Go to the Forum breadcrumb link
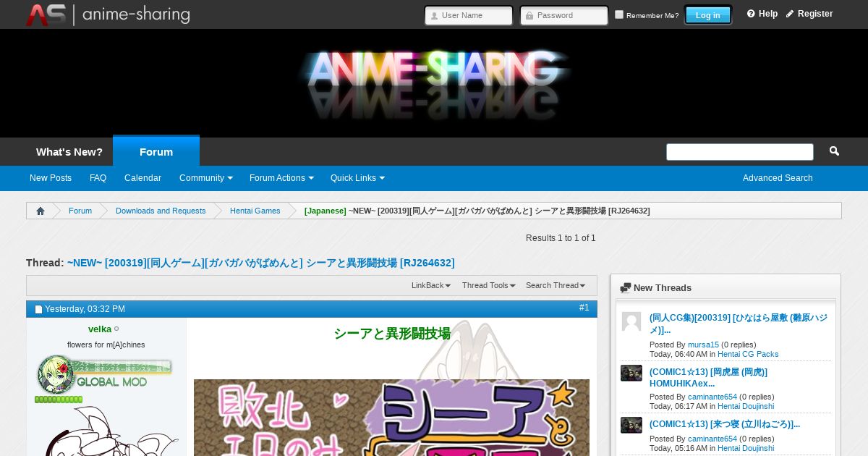The image size is (868, 456). 80,211
